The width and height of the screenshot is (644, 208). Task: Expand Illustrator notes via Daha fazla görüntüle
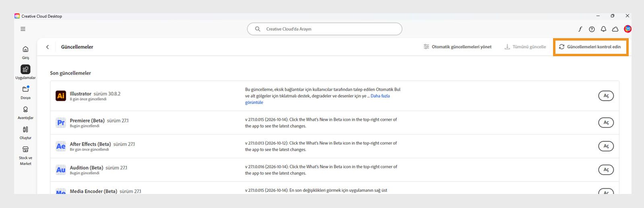[x=317, y=99]
